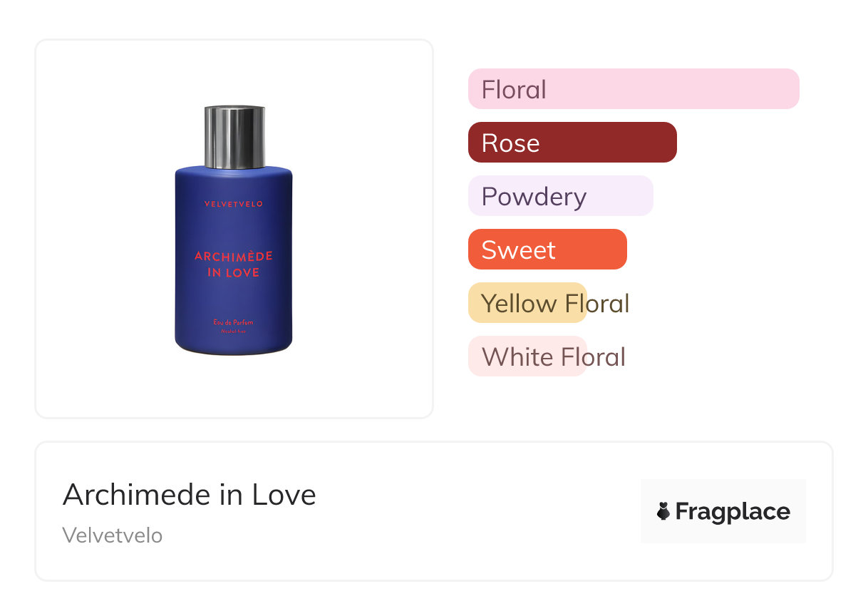
Task: Click the Powdery text label
Action: click(534, 197)
